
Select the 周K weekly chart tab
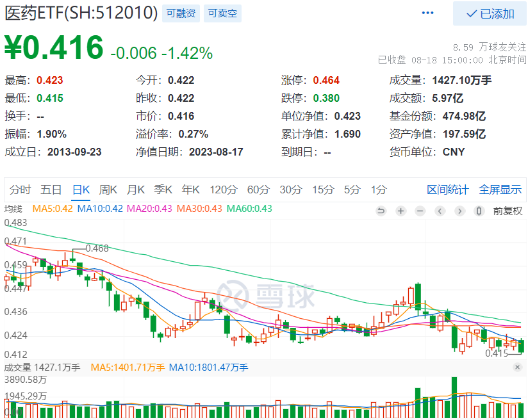point(108,190)
